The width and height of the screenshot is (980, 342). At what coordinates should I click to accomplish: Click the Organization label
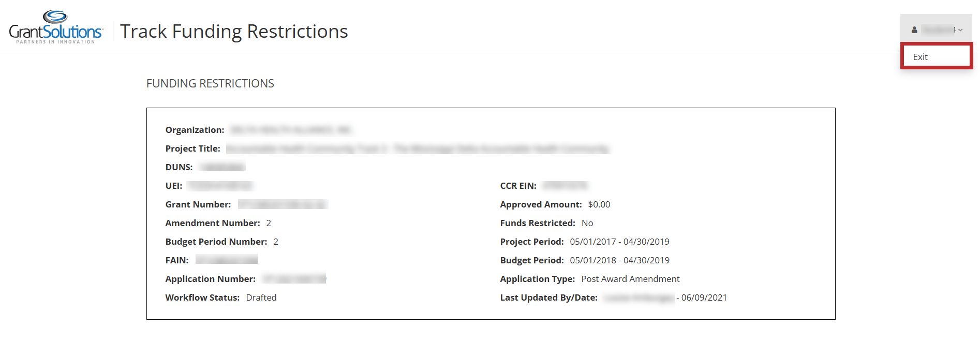[195, 130]
